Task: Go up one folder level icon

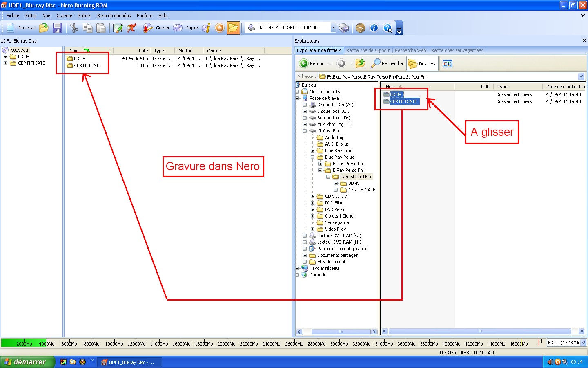Action: pyautogui.click(x=360, y=63)
